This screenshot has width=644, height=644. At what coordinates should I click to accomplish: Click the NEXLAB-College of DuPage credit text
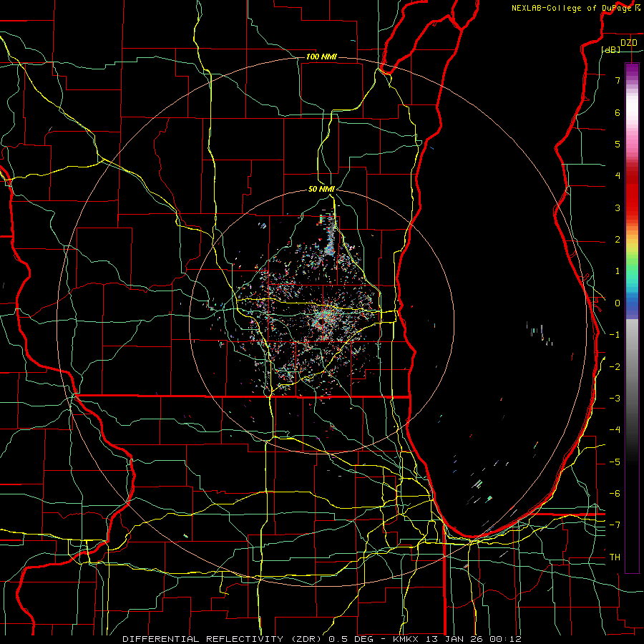pos(572,8)
